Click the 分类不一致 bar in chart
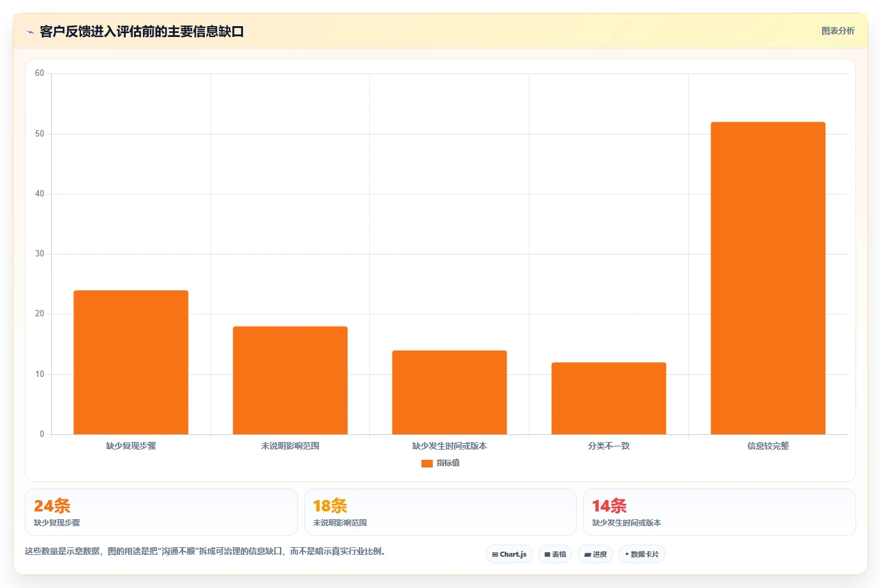Screen dimensions: 881x588 609,399
